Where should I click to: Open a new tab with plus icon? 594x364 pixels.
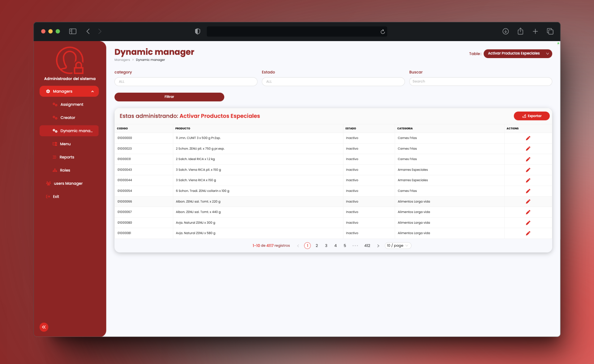pos(535,31)
